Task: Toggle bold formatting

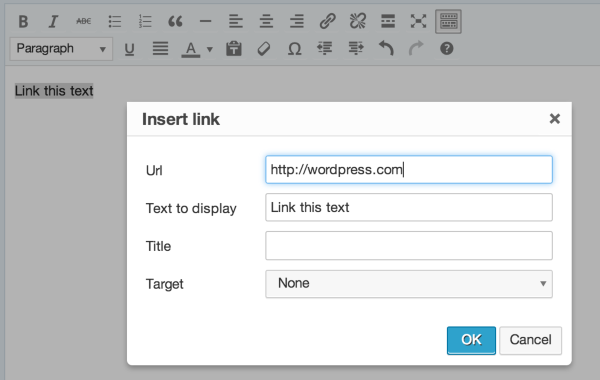Action: (x=23, y=21)
